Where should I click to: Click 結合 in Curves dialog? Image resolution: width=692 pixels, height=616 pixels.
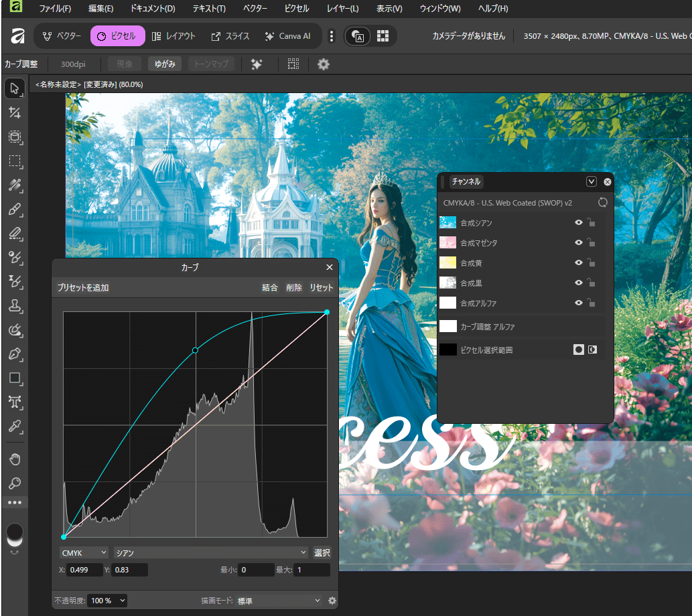click(270, 287)
